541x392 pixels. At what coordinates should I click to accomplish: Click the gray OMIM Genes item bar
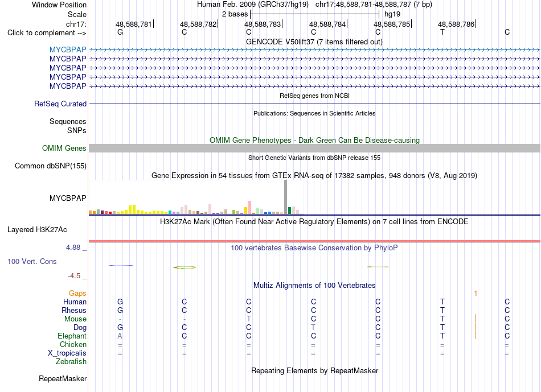(315, 148)
